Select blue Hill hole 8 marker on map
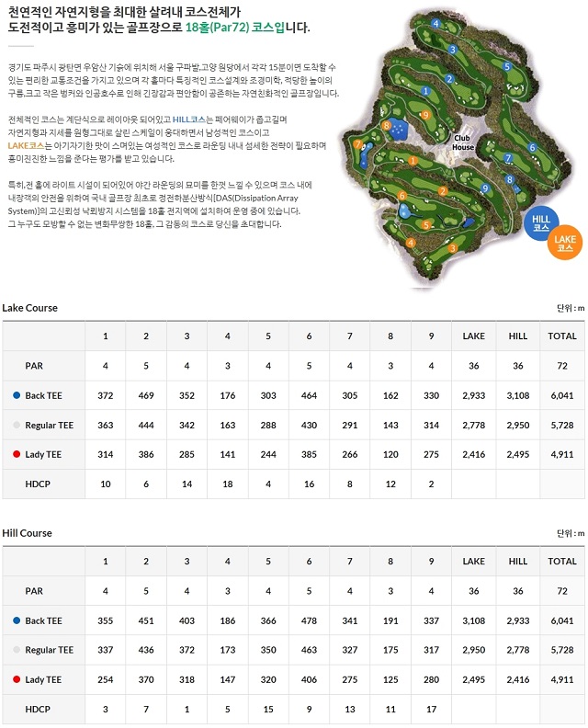The width and height of the screenshot is (588, 728). pos(510,179)
